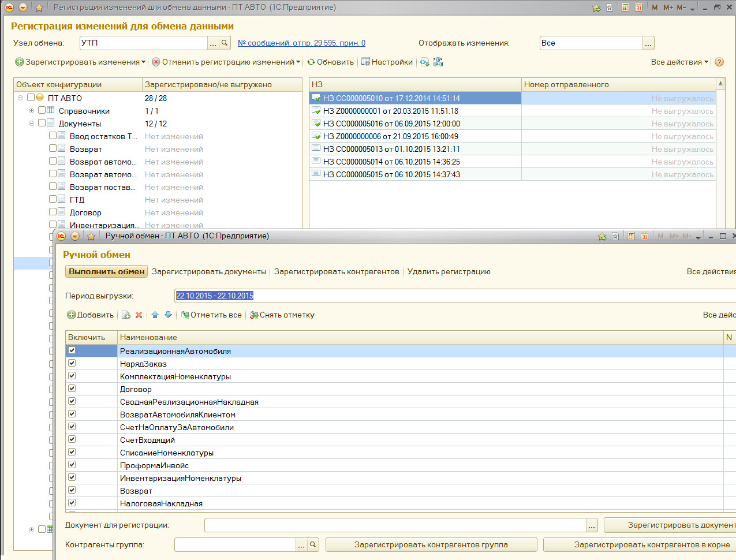Open Контрагенты группа ellipsis selector
The image size is (736, 560).
(301, 544)
